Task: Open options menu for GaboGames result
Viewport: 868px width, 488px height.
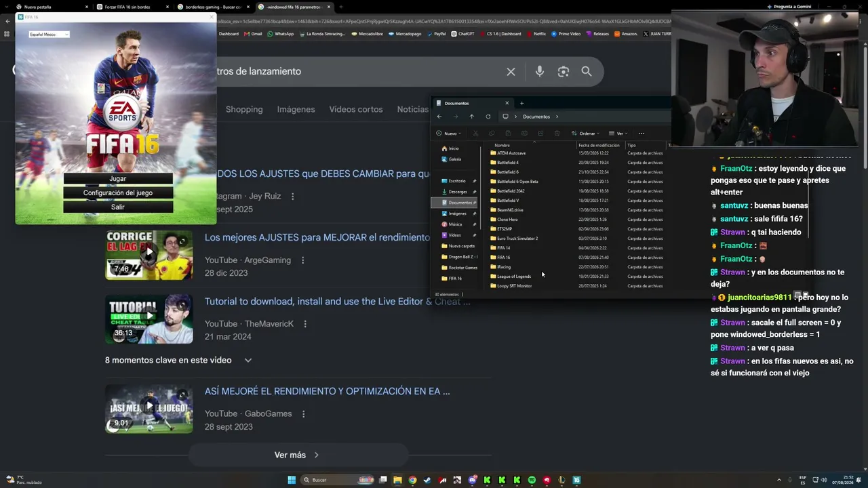Action: coord(303,414)
